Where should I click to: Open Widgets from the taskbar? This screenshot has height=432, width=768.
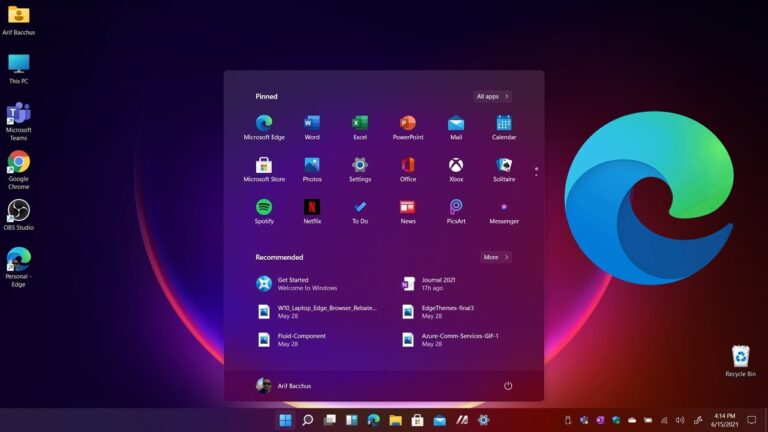[352, 420]
